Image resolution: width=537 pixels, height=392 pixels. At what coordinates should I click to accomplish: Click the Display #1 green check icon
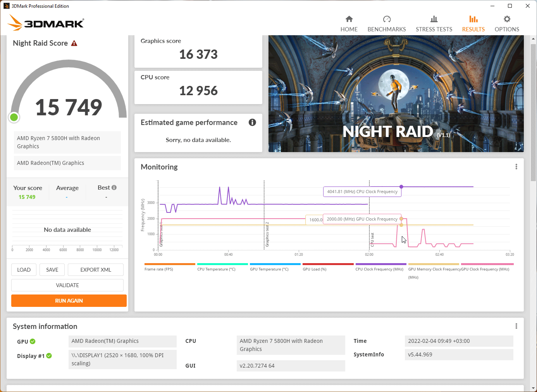tap(49, 356)
